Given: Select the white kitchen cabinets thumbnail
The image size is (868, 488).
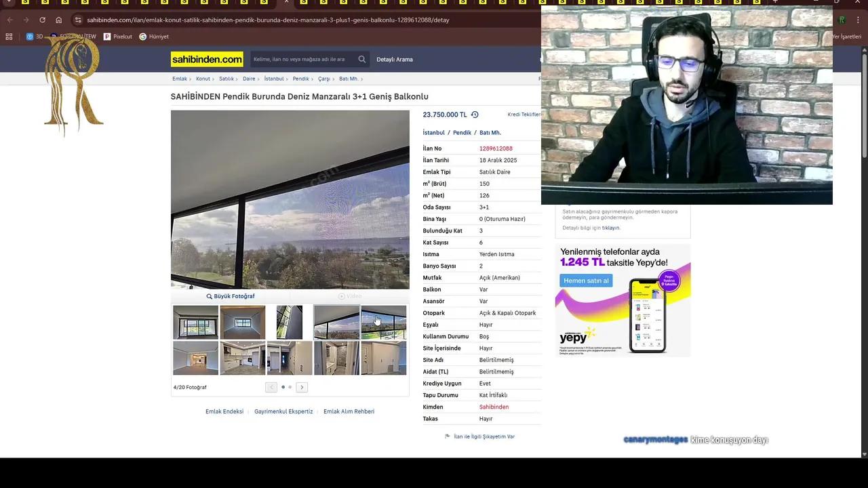Looking at the screenshot, I should coord(243,358).
